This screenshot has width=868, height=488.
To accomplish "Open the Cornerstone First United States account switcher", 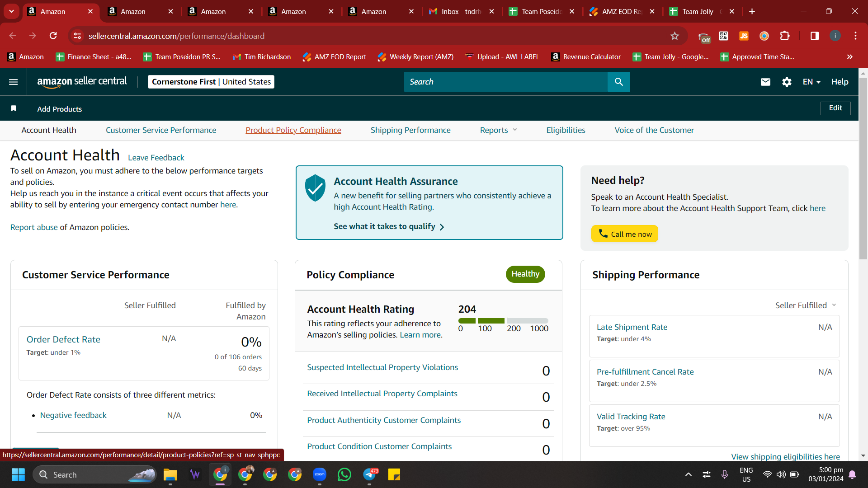I will point(211,82).
